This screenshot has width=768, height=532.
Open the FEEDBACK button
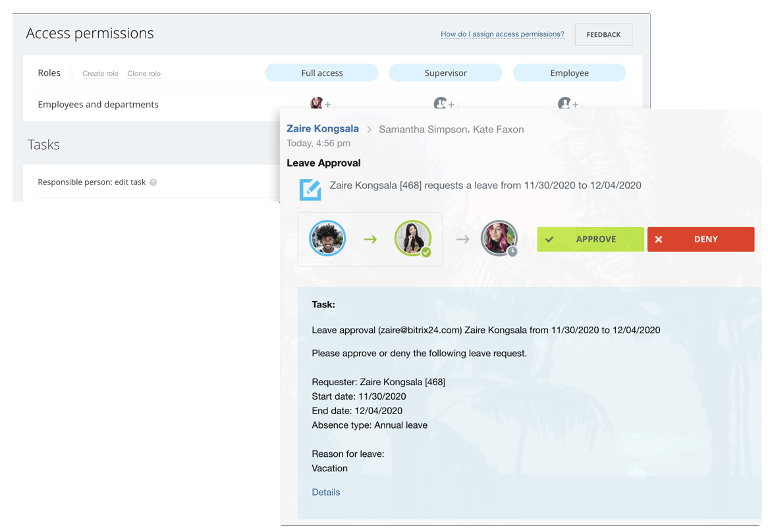[x=603, y=35]
